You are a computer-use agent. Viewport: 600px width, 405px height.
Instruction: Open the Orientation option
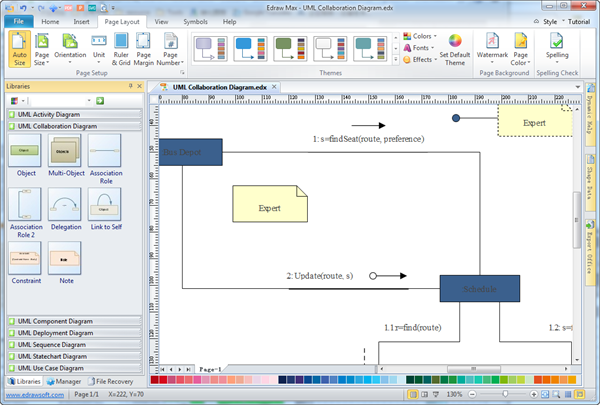[x=70, y=48]
